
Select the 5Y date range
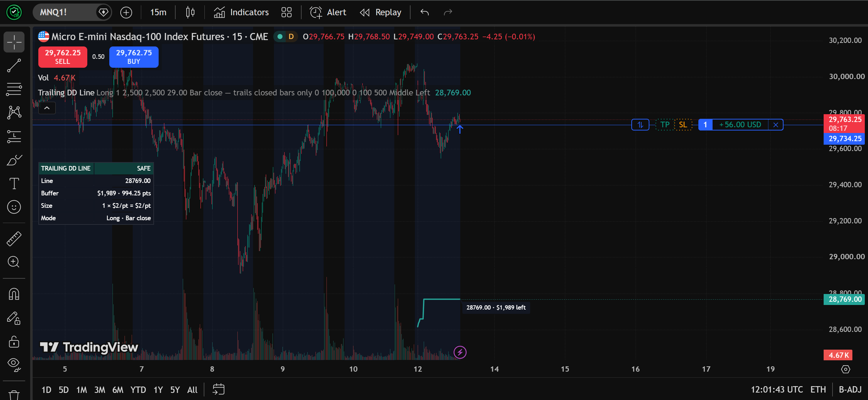(x=175, y=390)
